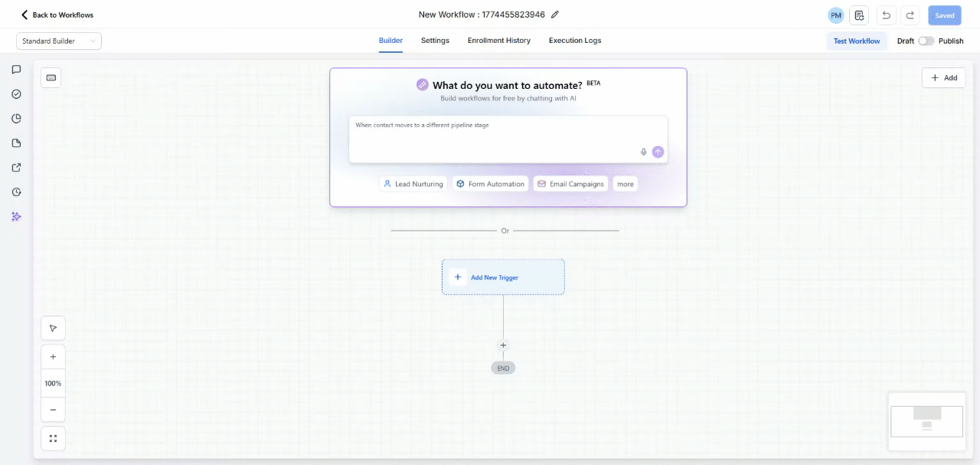Select the Form Automation suggestion
The image size is (980, 465).
[x=491, y=184]
